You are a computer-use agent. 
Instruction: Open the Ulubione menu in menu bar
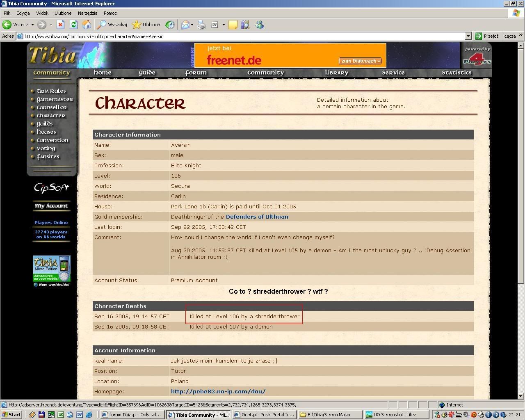click(x=63, y=13)
